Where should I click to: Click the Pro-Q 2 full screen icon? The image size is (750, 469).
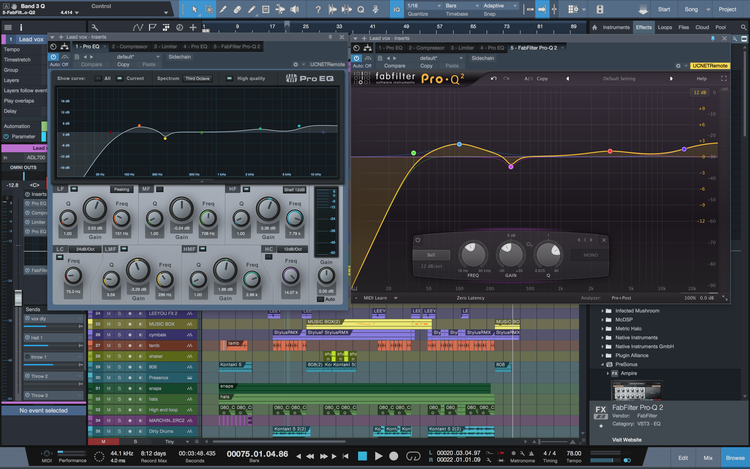[724, 78]
